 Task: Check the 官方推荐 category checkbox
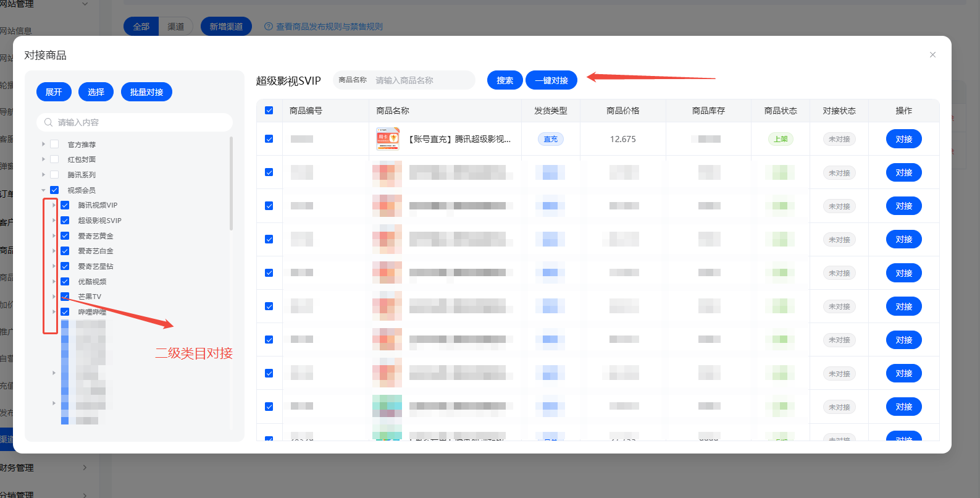pos(54,144)
